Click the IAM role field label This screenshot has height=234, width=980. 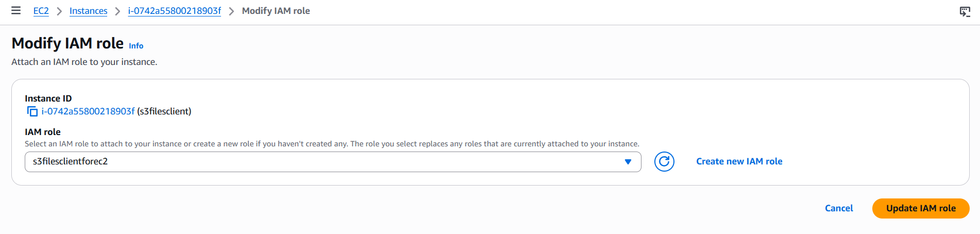pyautogui.click(x=43, y=132)
